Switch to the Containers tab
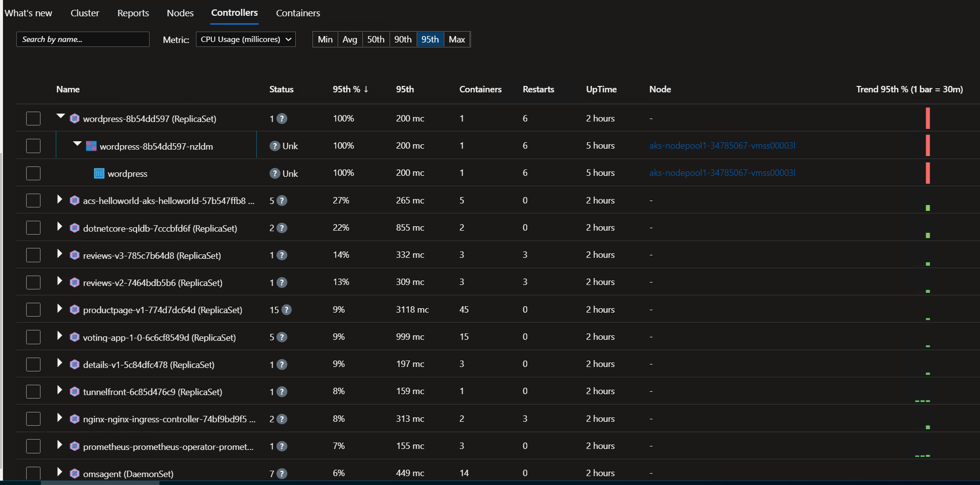Image resolution: width=980 pixels, height=485 pixels. pos(298,13)
